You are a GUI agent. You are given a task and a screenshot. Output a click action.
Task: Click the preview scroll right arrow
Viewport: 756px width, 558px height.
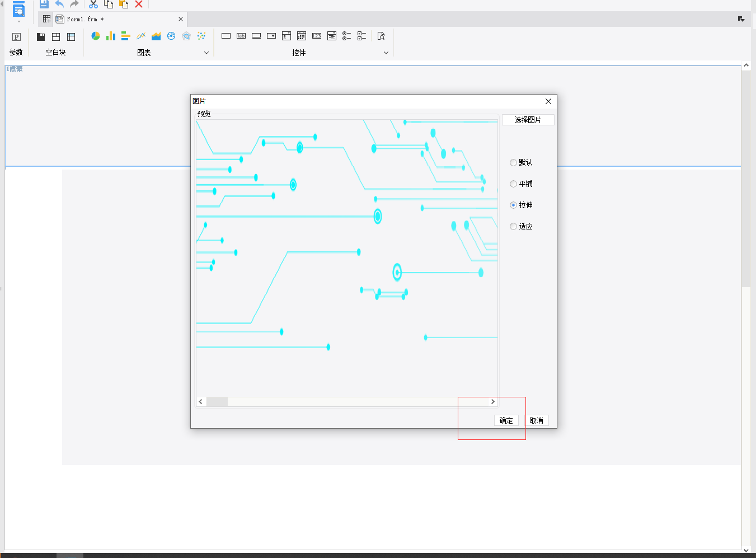(x=492, y=401)
